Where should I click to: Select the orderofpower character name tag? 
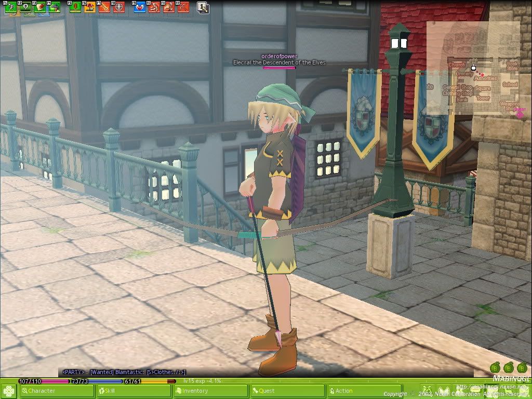coord(279,56)
